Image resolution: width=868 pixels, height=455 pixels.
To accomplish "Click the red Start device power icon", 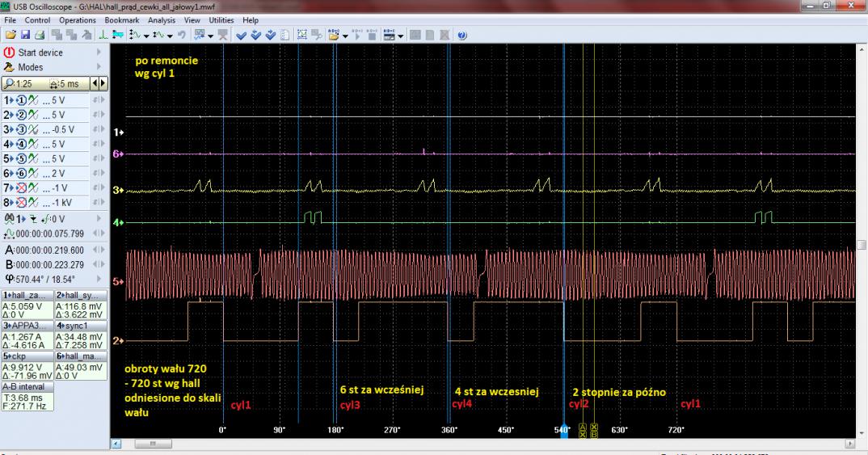I will [x=10, y=53].
